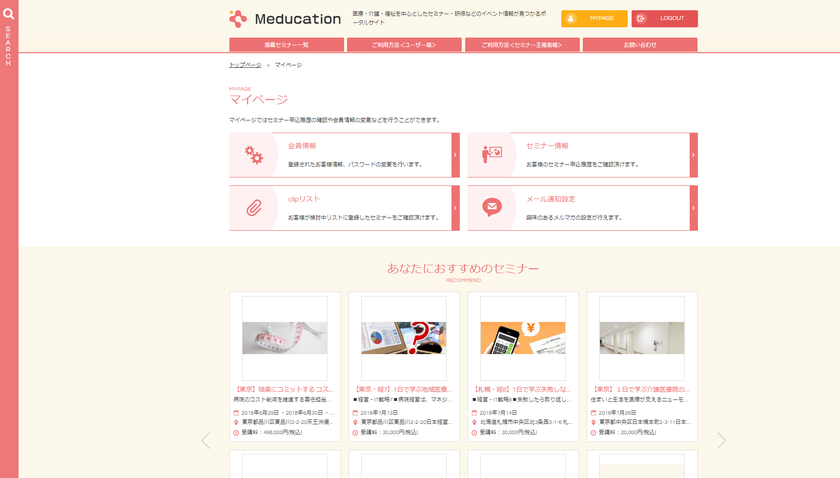Open the search magnifier in sidebar
Image resolution: width=840 pixels, height=478 pixels.
[8, 14]
